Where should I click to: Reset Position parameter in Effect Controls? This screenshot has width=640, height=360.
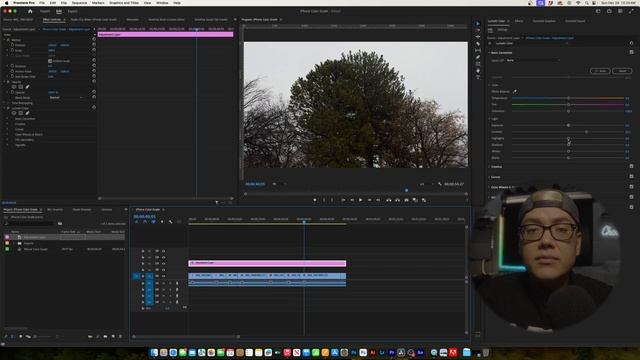pos(94,45)
